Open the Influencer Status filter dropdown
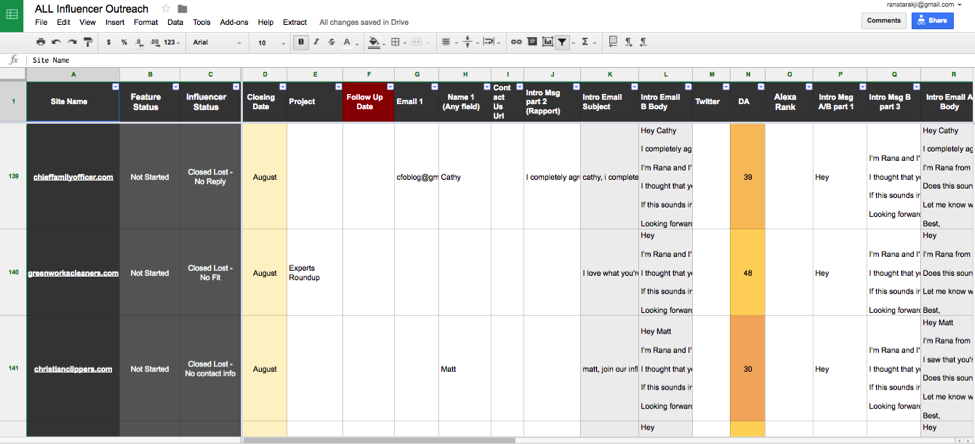The width and height of the screenshot is (975, 444). click(x=236, y=86)
